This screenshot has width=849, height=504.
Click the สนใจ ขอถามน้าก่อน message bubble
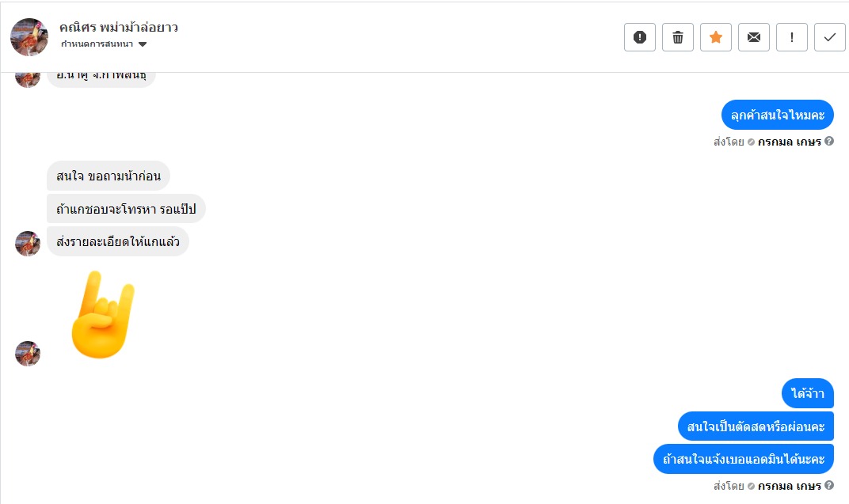tap(109, 176)
